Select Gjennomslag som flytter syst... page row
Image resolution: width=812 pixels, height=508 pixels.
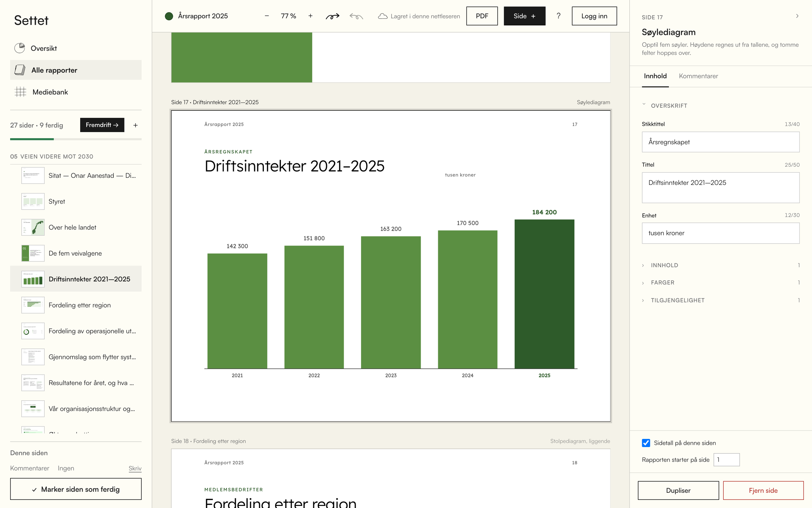click(76, 357)
